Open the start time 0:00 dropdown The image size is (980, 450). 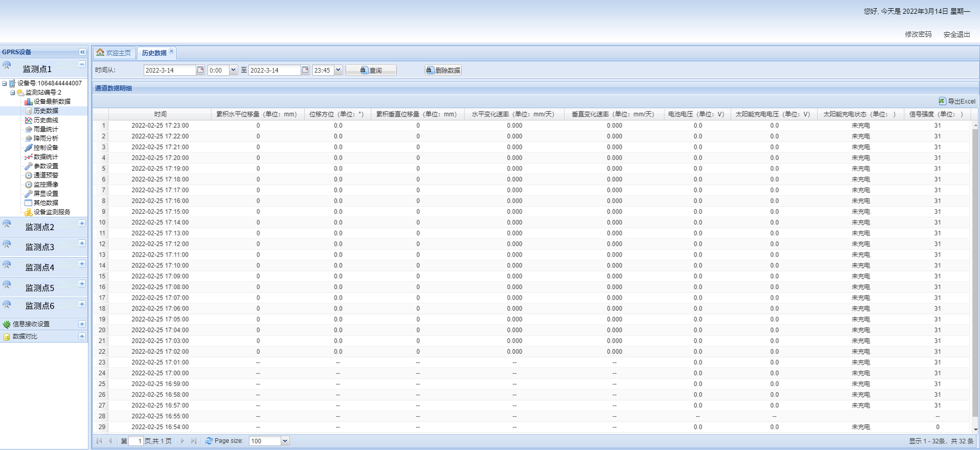point(233,70)
